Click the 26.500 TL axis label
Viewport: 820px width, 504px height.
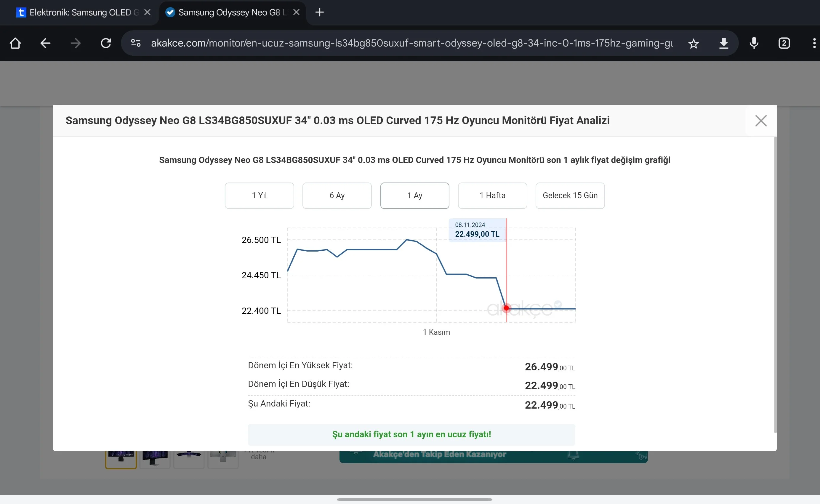point(261,240)
